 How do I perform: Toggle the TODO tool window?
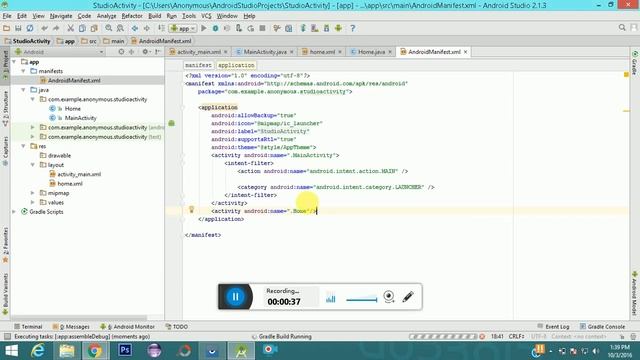point(177,327)
